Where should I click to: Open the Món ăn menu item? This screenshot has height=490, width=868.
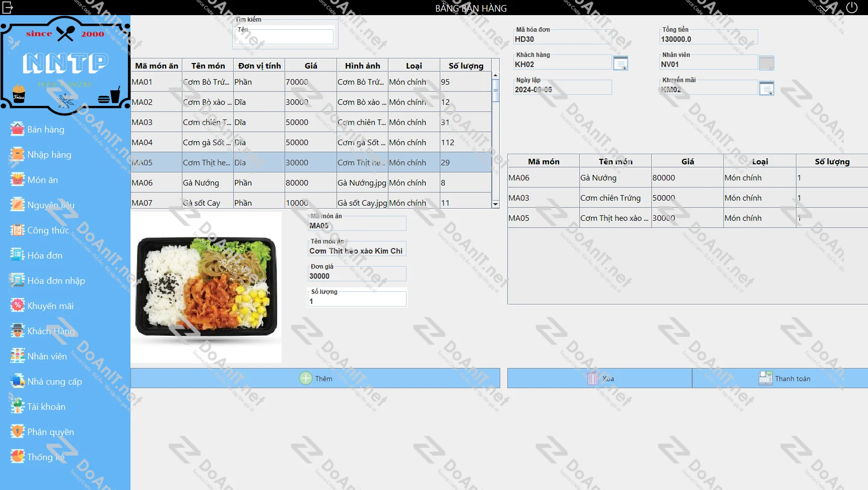pos(42,180)
